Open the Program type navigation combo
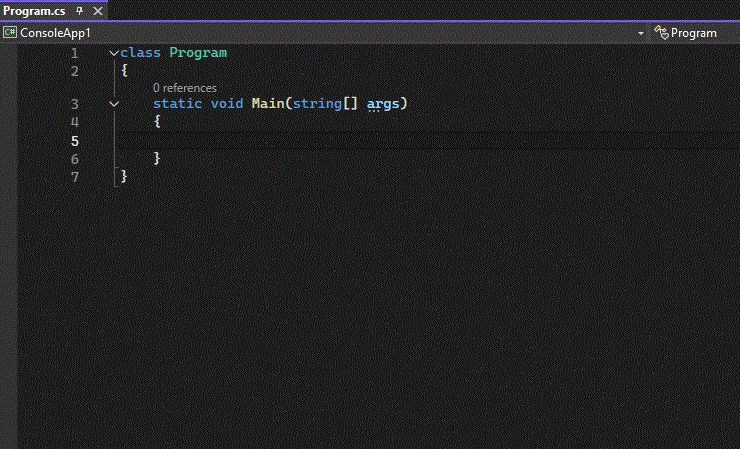Image resolution: width=740 pixels, height=449 pixels. [694, 33]
